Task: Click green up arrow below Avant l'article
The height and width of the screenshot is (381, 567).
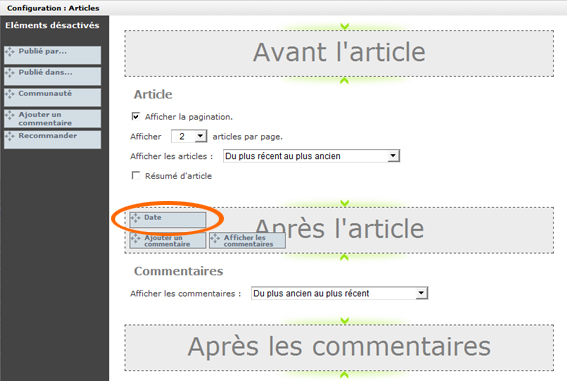Action: (344, 81)
